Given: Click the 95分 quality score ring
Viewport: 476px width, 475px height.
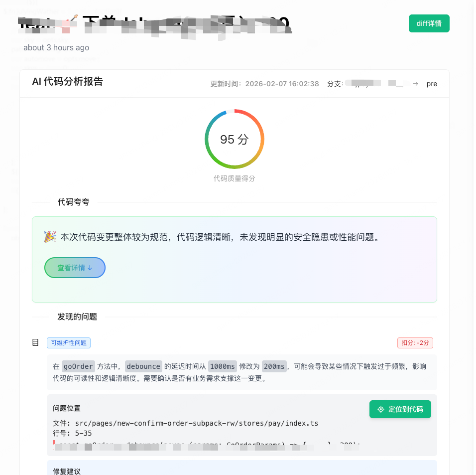Looking at the screenshot, I should click(234, 139).
